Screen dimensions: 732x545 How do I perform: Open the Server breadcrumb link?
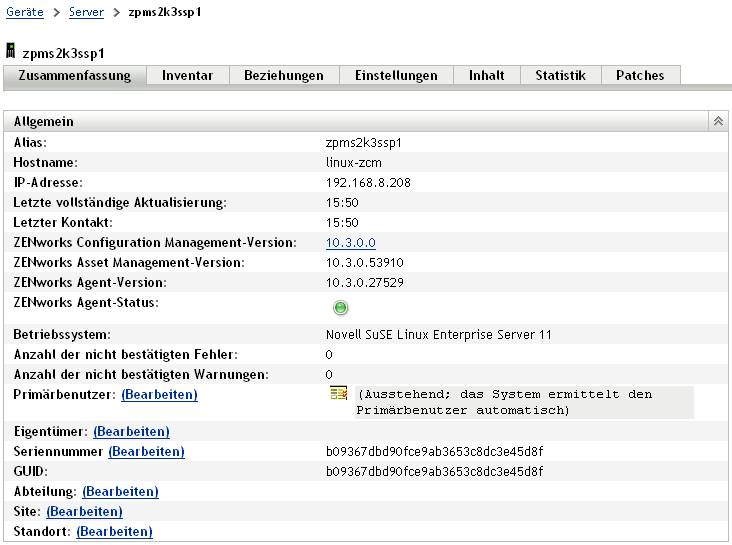pyautogui.click(x=86, y=12)
